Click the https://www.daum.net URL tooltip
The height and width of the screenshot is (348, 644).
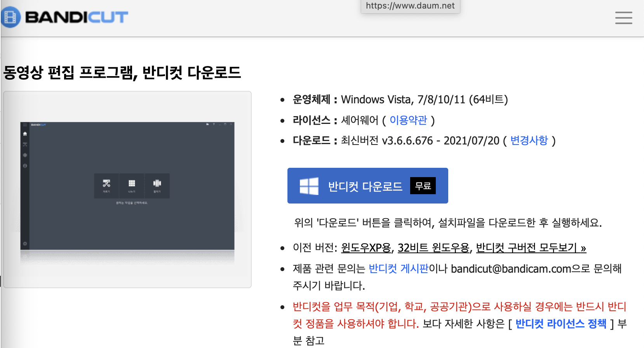coord(410,6)
